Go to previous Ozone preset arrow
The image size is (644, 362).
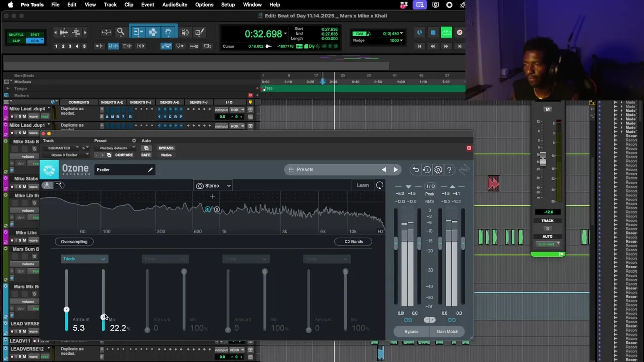[384, 170]
